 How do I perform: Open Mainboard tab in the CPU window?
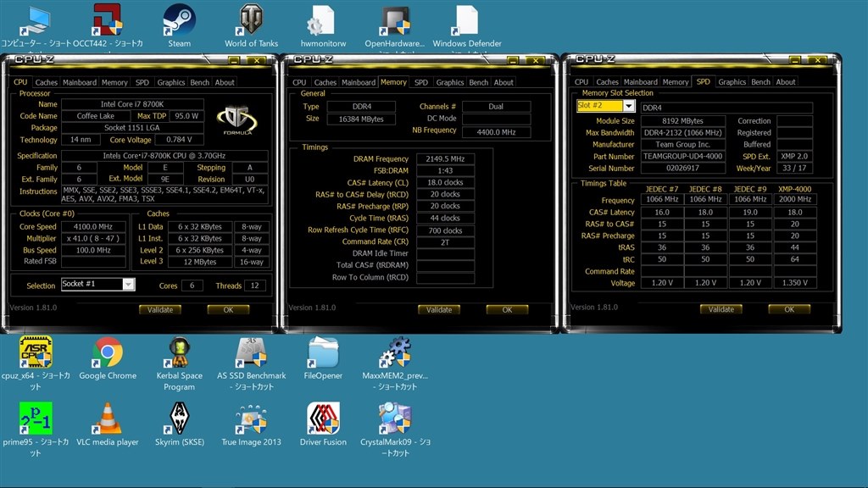[79, 82]
